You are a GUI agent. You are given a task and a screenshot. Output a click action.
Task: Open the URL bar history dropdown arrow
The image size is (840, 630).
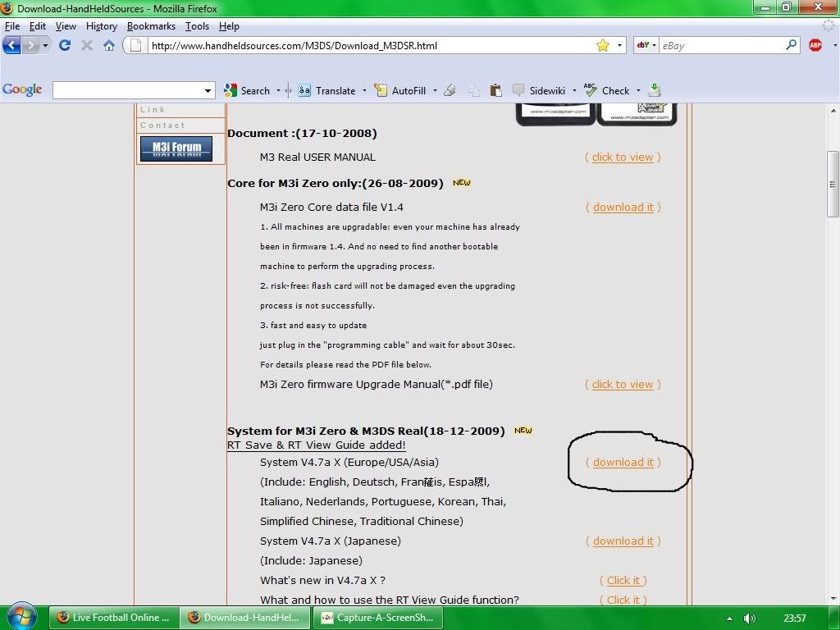[x=620, y=46]
